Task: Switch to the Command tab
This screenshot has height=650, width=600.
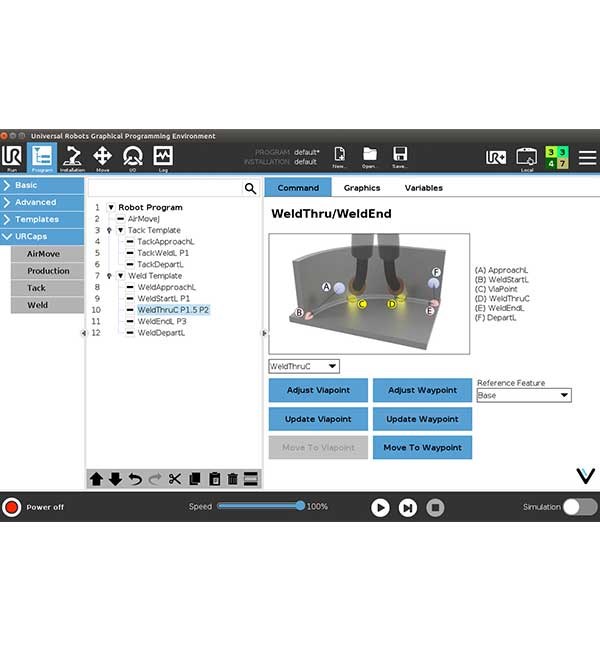Action: (298, 188)
